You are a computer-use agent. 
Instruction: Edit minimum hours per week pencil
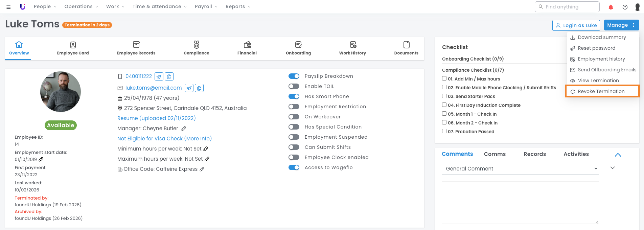(206, 149)
